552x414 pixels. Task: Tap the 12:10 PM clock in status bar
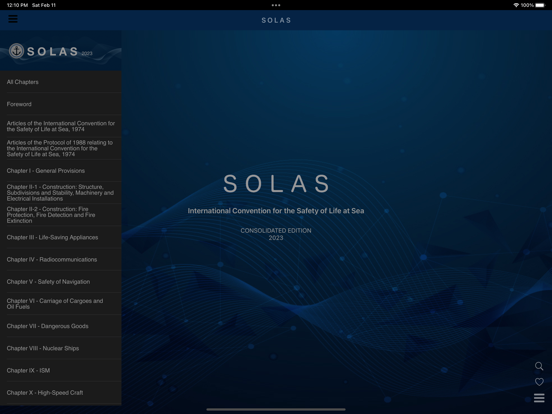[17, 5]
